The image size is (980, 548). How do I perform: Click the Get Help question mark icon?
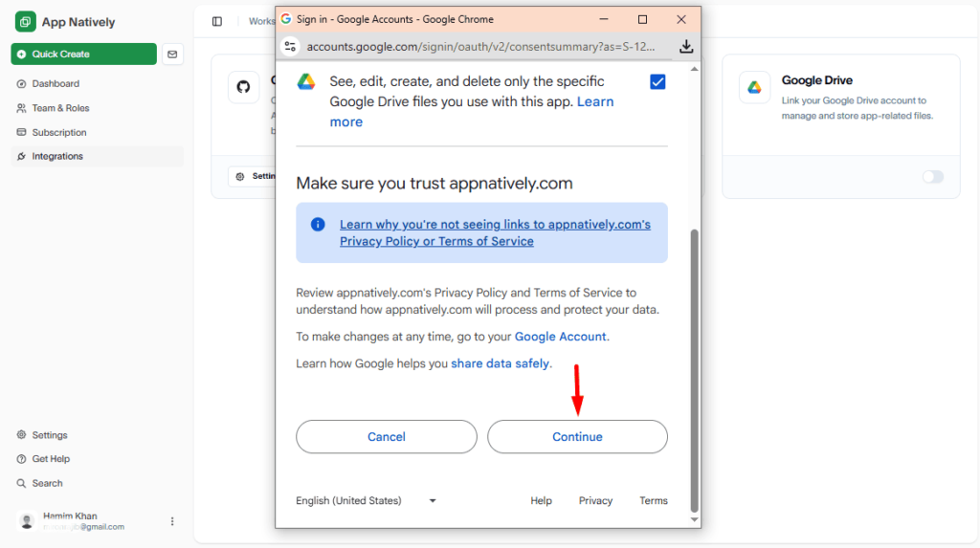[21, 459]
